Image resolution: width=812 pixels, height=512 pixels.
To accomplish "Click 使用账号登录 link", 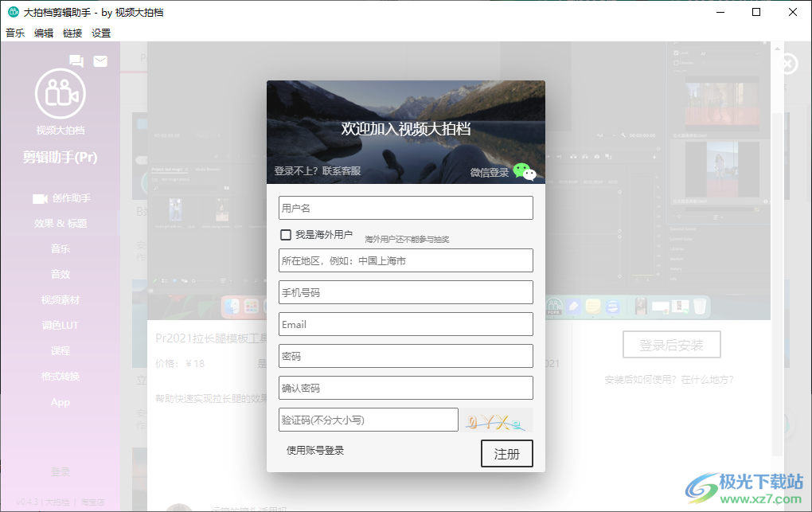I will point(315,451).
